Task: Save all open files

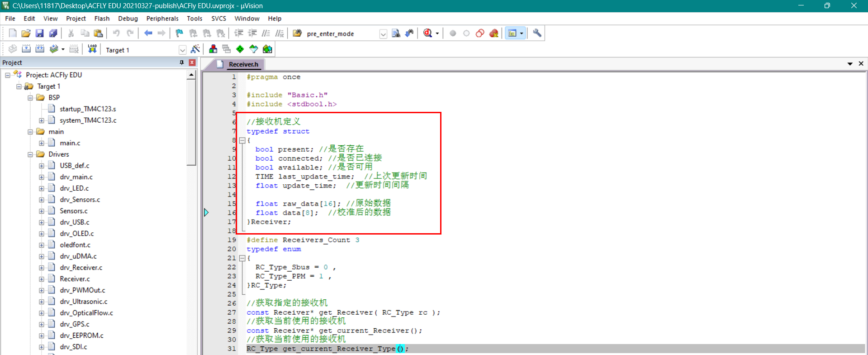Action: coord(53,33)
